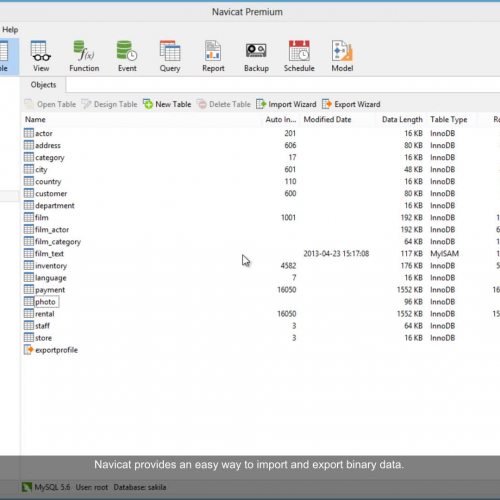Click the 4582 auto increment value
Viewport: 500px width, 500px height.
coord(288,266)
